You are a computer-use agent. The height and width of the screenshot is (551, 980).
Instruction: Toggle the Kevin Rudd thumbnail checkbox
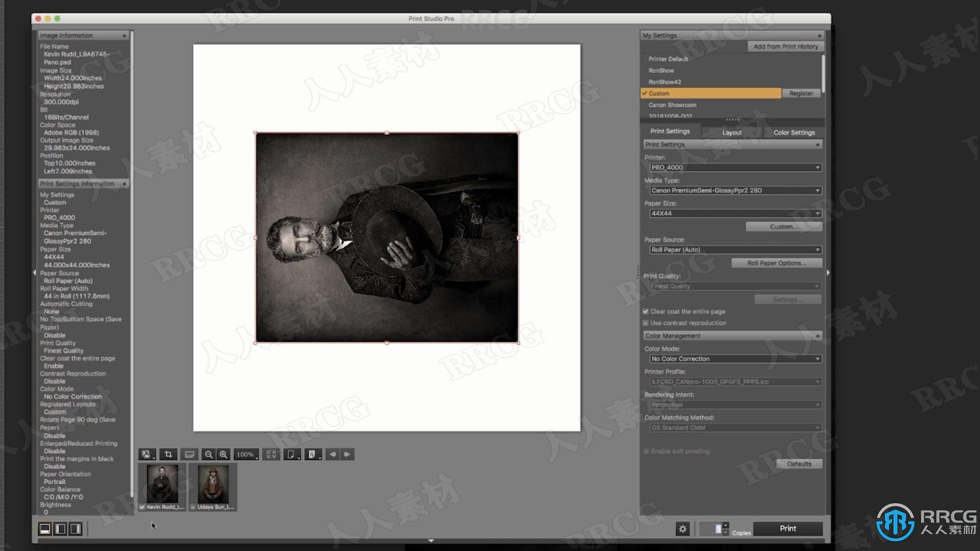pyautogui.click(x=142, y=507)
